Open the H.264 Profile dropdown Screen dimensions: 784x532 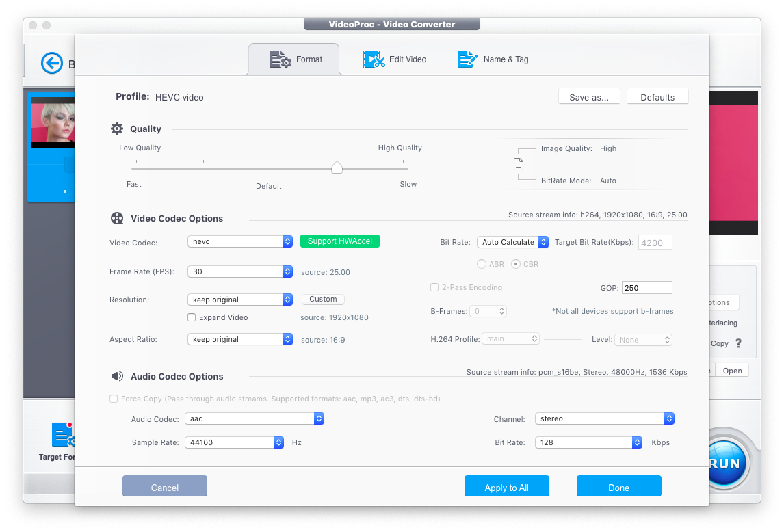click(x=511, y=338)
